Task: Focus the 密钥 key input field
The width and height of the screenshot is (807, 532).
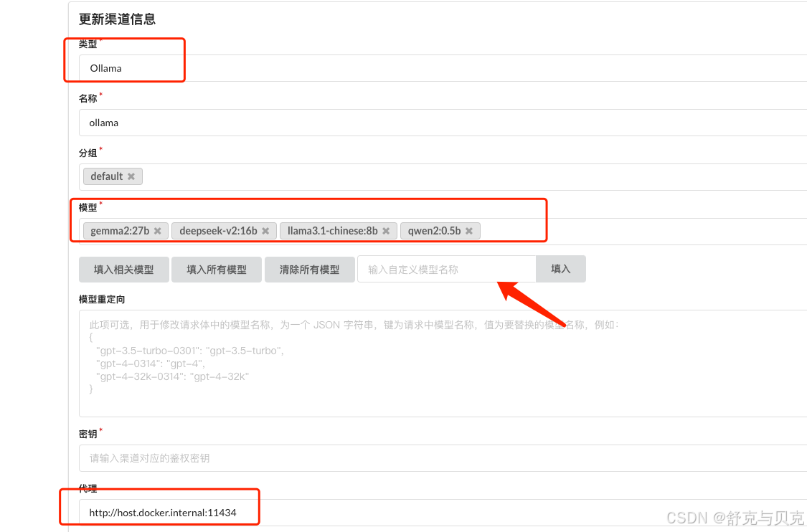Action: tap(443, 458)
